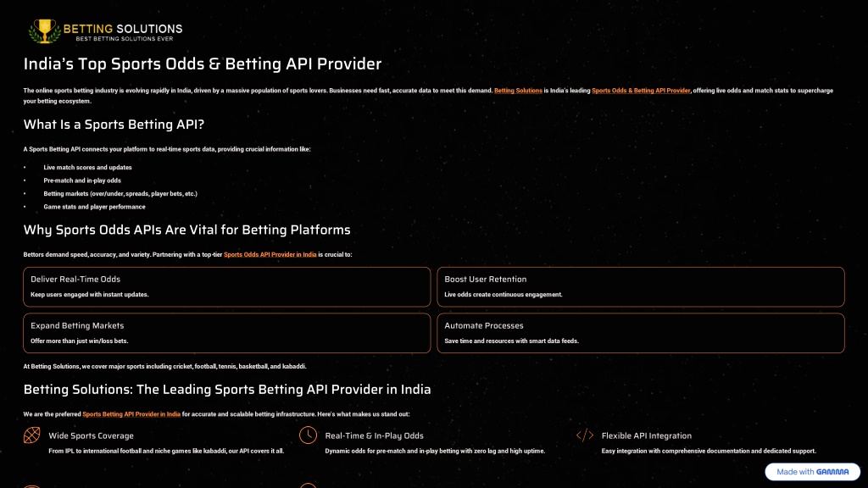This screenshot has width=868, height=488.
Task: Select the Automate Processes card
Action: point(641,333)
